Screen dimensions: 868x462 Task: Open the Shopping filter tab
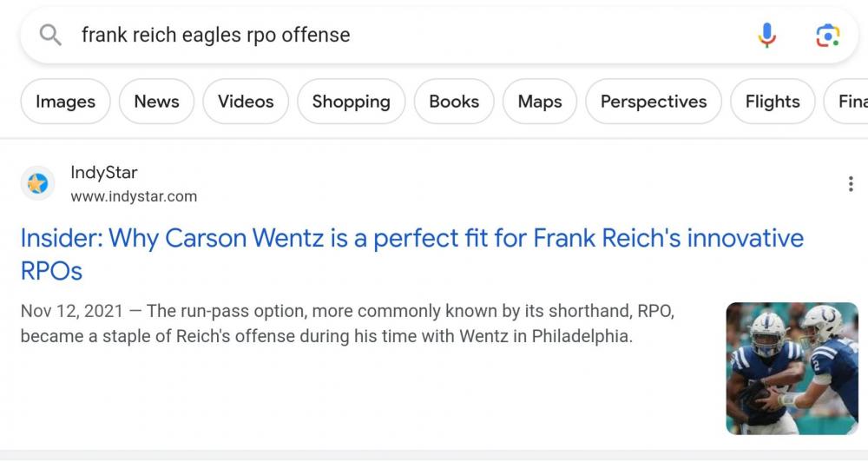pos(351,102)
